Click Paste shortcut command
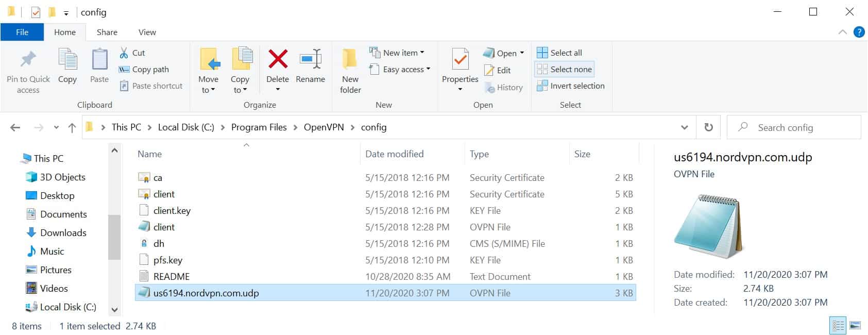The image size is (868, 335). [151, 86]
